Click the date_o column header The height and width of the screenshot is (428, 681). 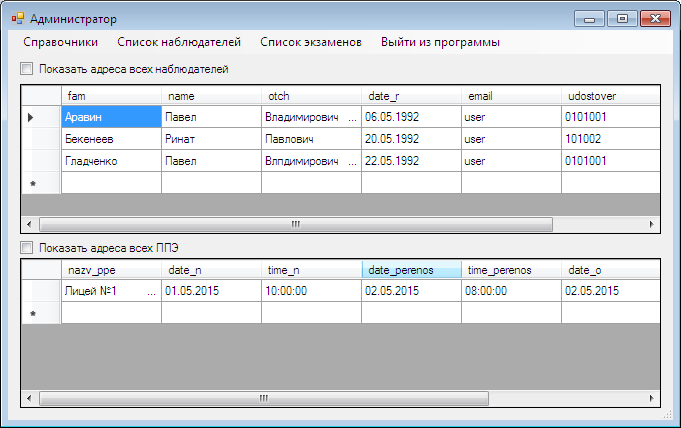pyautogui.click(x=611, y=270)
